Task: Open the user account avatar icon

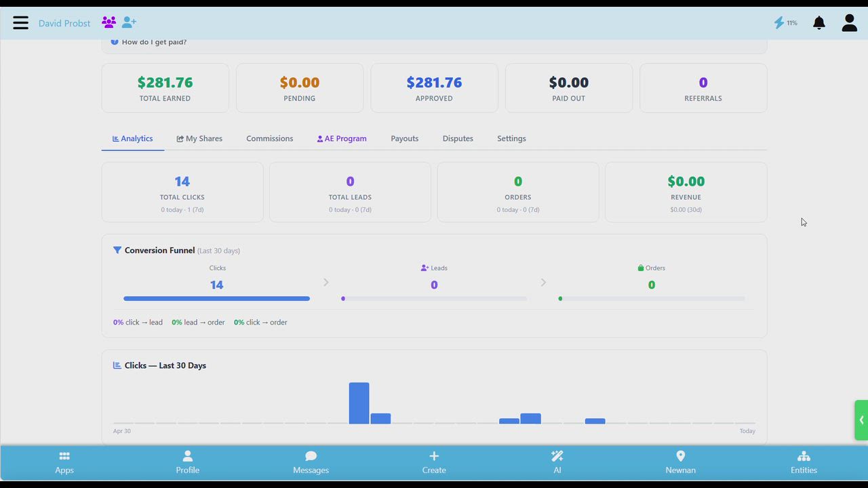Action: pyautogui.click(x=850, y=23)
